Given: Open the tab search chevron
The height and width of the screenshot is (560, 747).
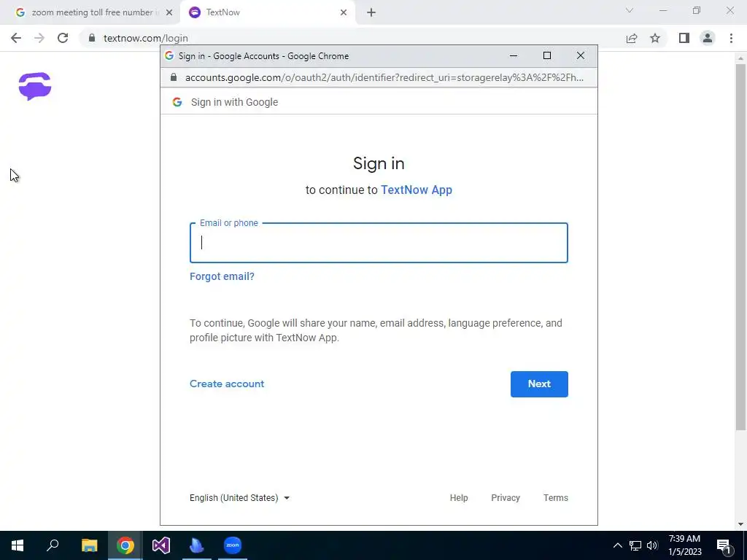Looking at the screenshot, I should (630, 10).
